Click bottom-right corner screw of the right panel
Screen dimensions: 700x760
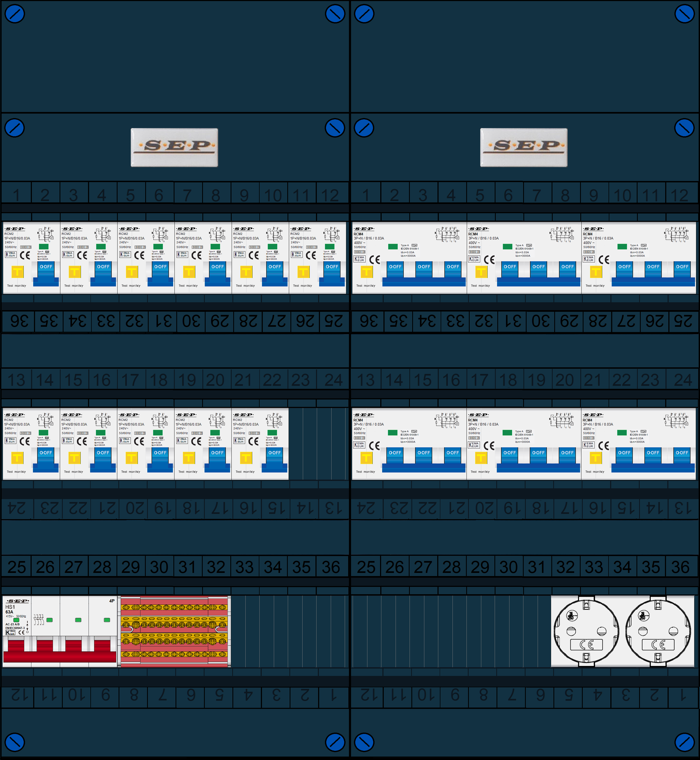tap(684, 742)
